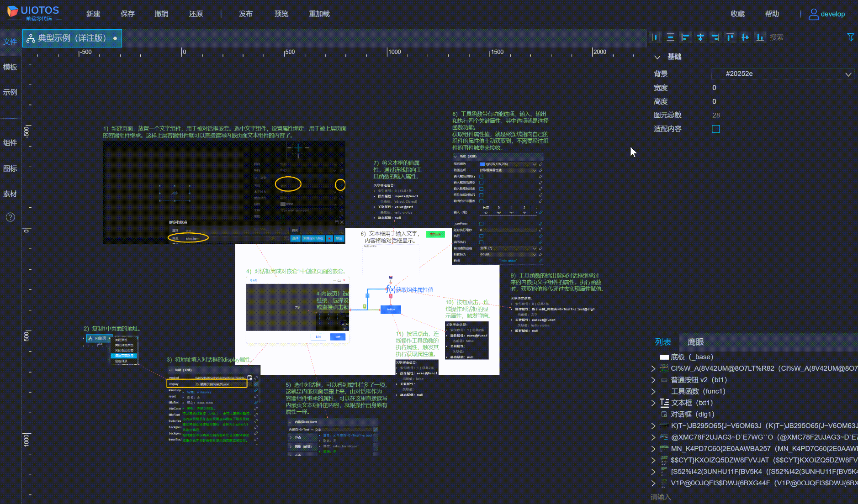Viewport: 858px width, 504px height.
Task: Open the property filter funnel icon
Action: tap(850, 37)
